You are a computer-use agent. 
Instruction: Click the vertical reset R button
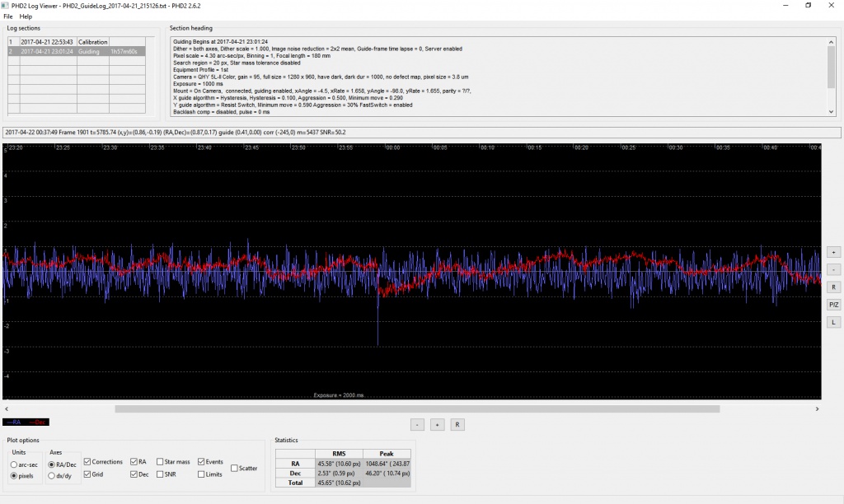click(x=833, y=287)
